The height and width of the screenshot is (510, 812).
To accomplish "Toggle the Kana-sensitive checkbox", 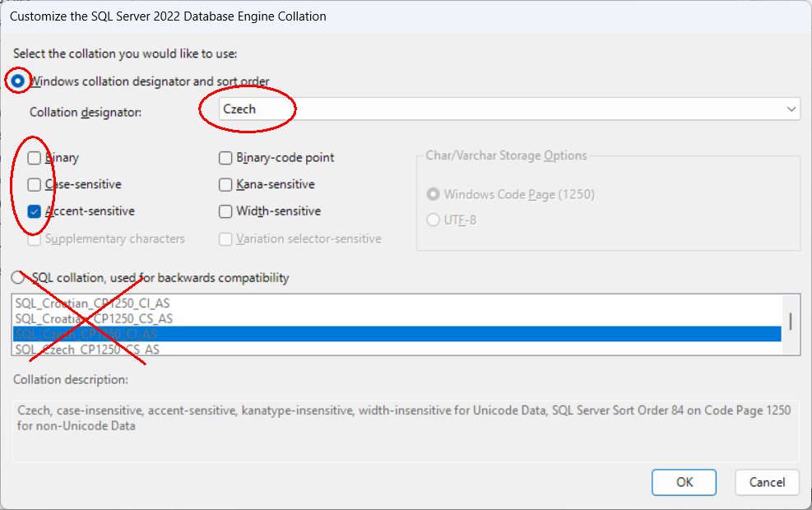I will (225, 184).
